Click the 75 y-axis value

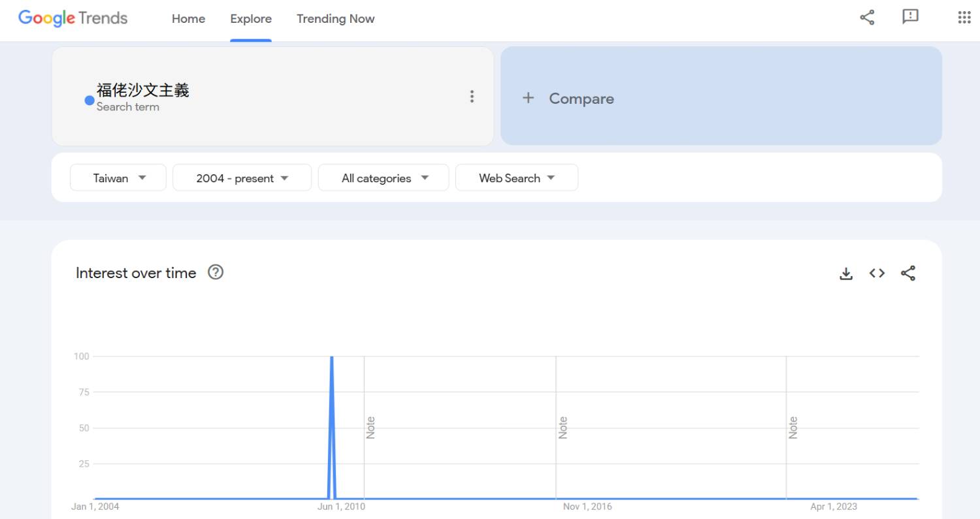tap(84, 392)
